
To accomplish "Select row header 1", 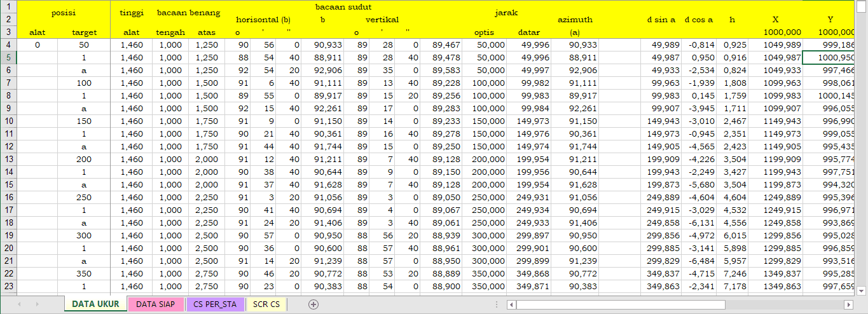I will [8, 6].
